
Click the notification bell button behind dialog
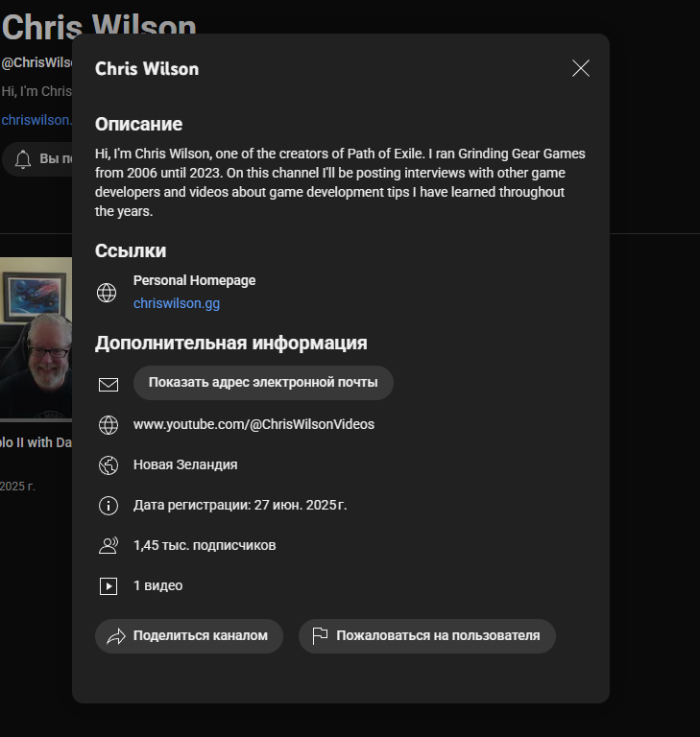[37, 159]
